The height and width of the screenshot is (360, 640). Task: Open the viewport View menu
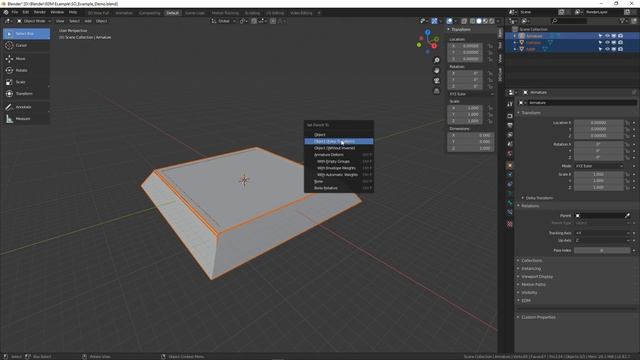click(x=60, y=21)
